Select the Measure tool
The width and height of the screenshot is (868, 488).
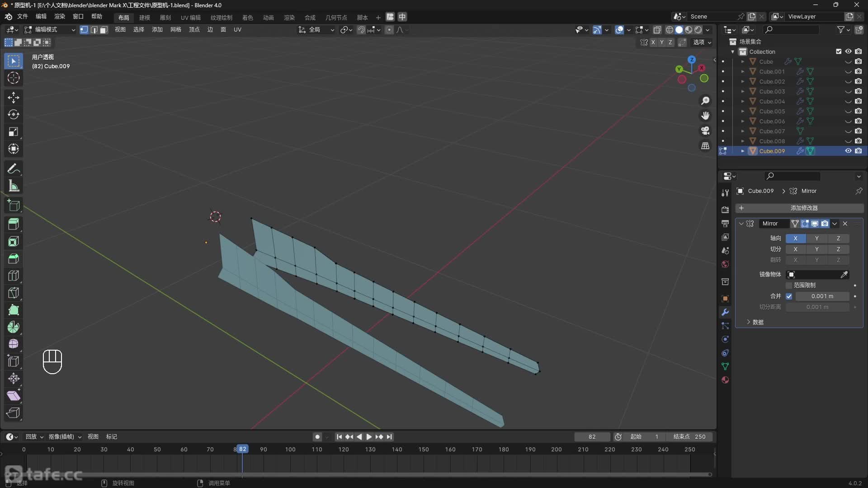point(14,186)
